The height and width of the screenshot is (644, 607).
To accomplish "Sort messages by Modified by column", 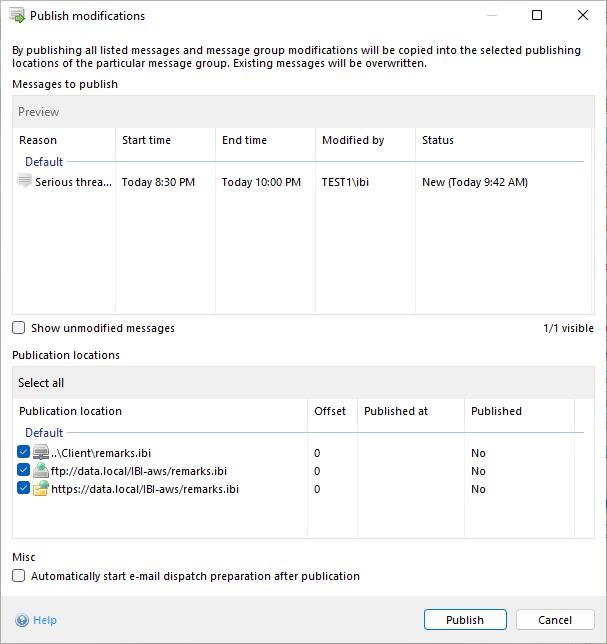I will [353, 141].
